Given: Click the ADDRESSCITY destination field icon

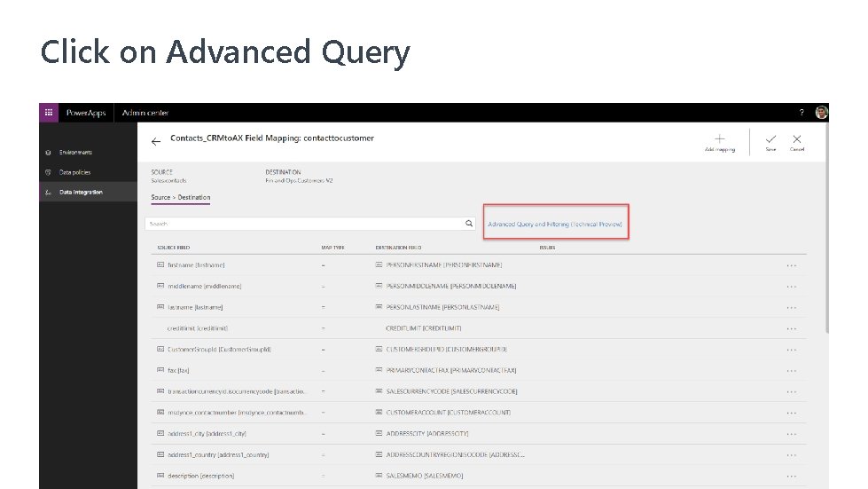Looking at the screenshot, I should tap(379, 433).
